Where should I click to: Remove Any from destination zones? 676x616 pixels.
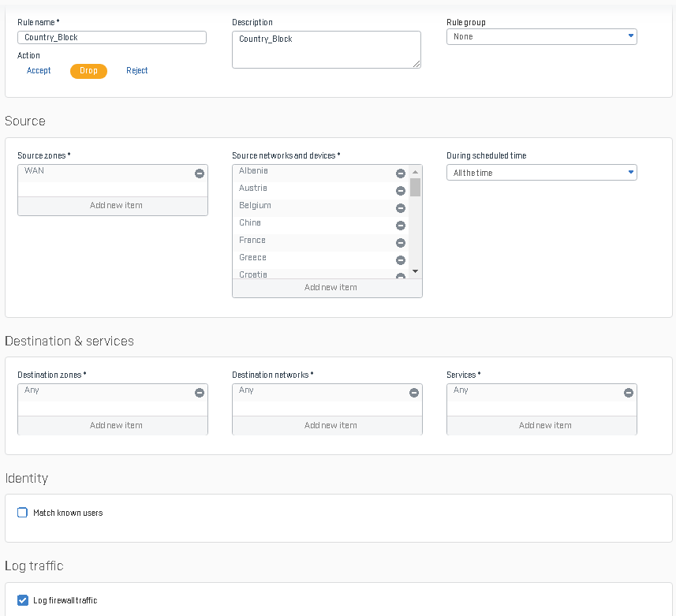[x=200, y=393]
